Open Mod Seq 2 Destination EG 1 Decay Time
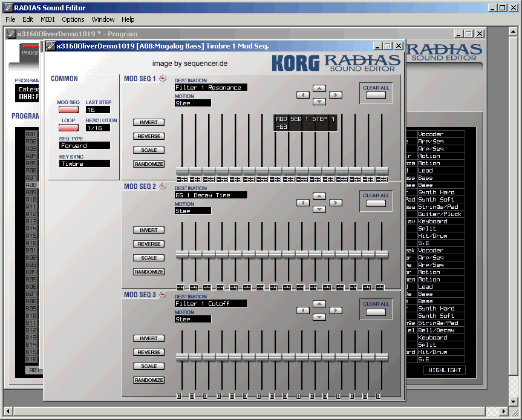Screen dimensions: 522x420 [211, 195]
